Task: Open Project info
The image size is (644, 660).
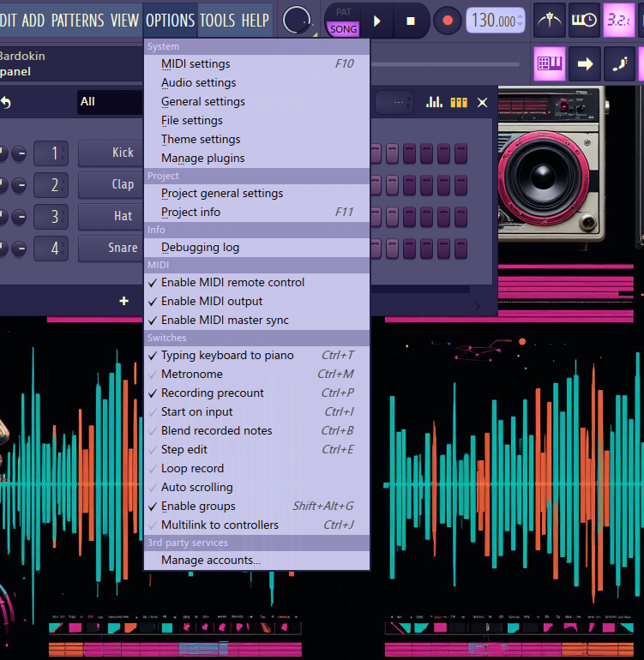Action: click(x=257, y=213)
